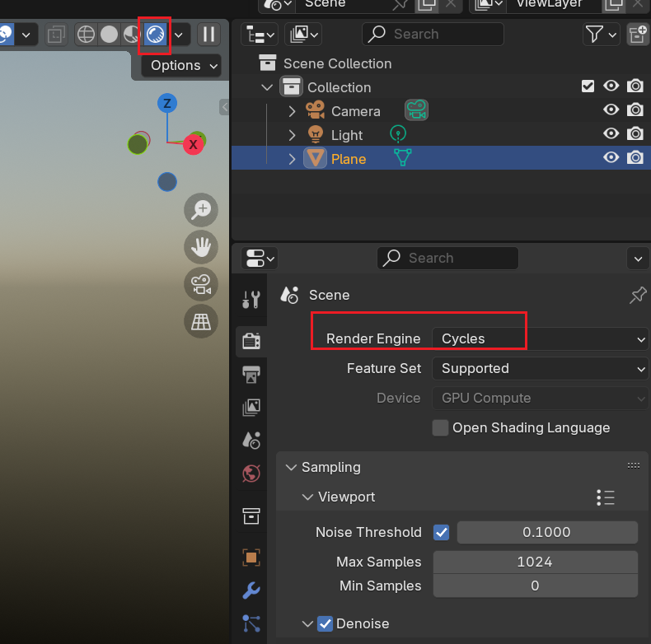Uncheck Collection exclude from view layer checkbox
Viewport: 651px width, 644px height.
(588, 86)
